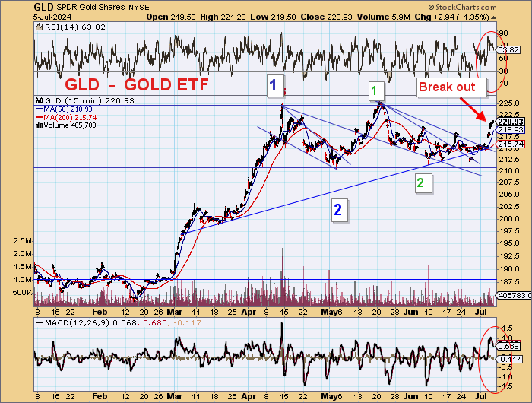The width and height of the screenshot is (532, 403).
Task: Click the 210.0 price axis label
Action: coord(508,171)
